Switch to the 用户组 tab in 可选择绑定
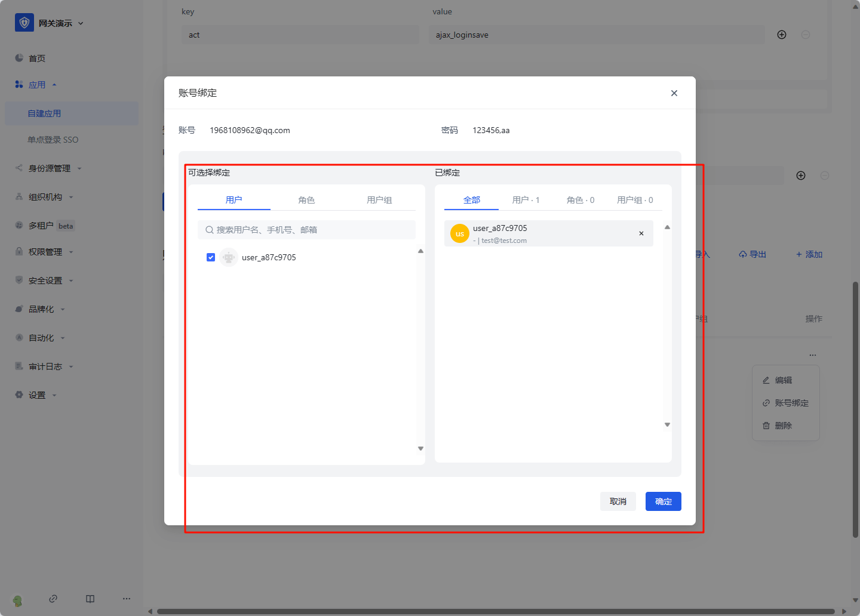Viewport: 860px width, 616px height. (379, 200)
